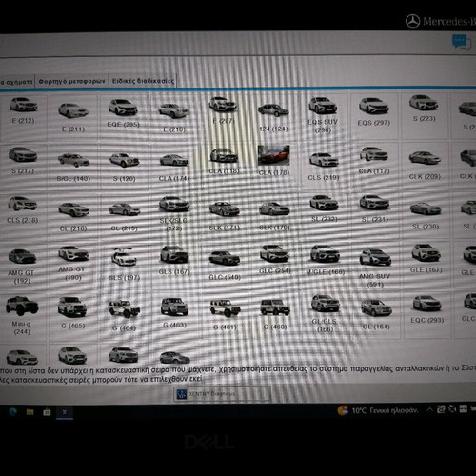The image size is (476, 476).
Task: Select the CLA (174) tile
Action: (174, 168)
